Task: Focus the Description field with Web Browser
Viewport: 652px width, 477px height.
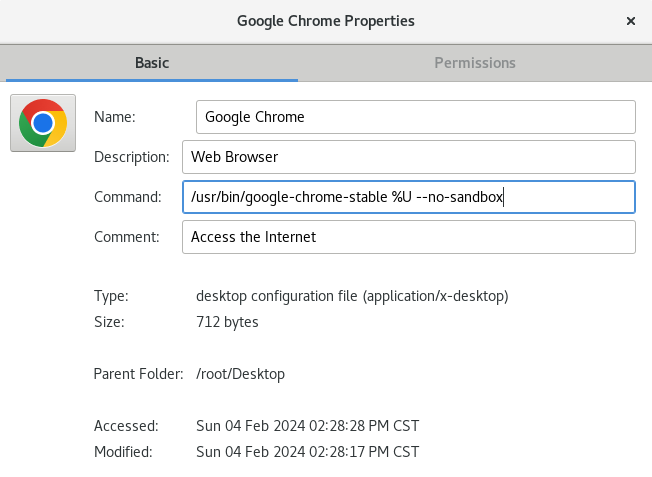Action: coord(409,157)
